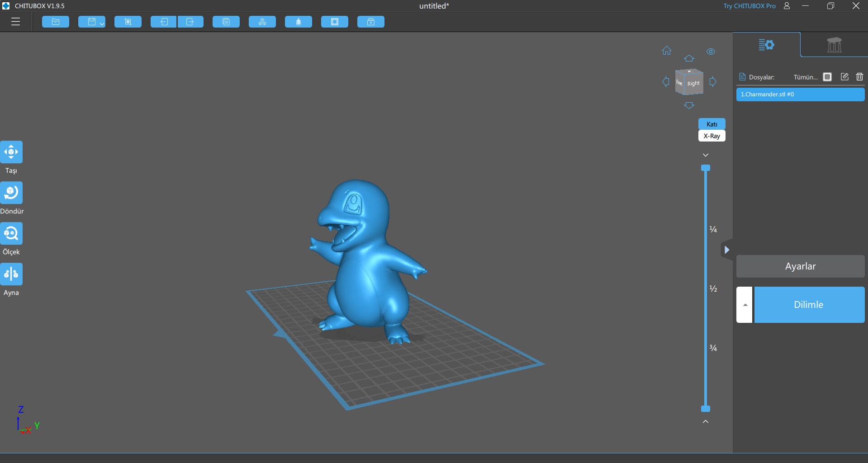Viewport: 868px width, 463px height.
Task: Collapse the clipping slider with the chevron
Action: [x=705, y=155]
